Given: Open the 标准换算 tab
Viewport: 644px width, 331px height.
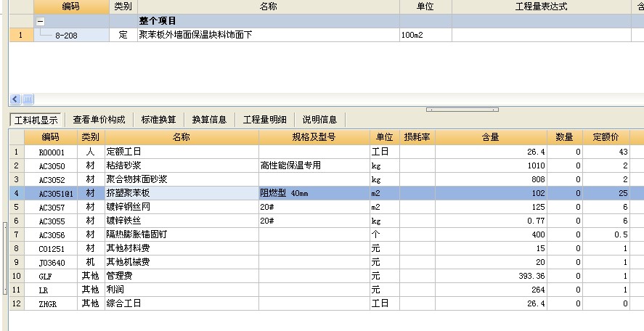Looking at the screenshot, I should tap(158, 120).
